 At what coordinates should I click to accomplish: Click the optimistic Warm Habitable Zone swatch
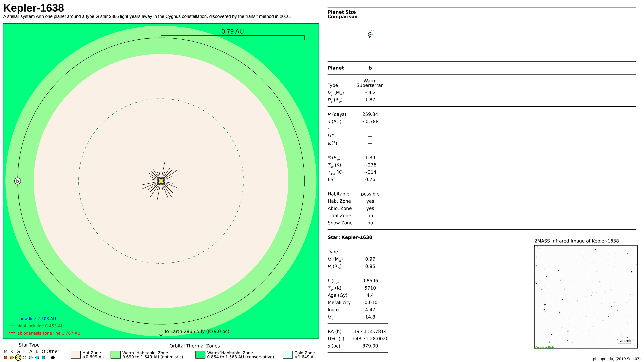[116, 355]
